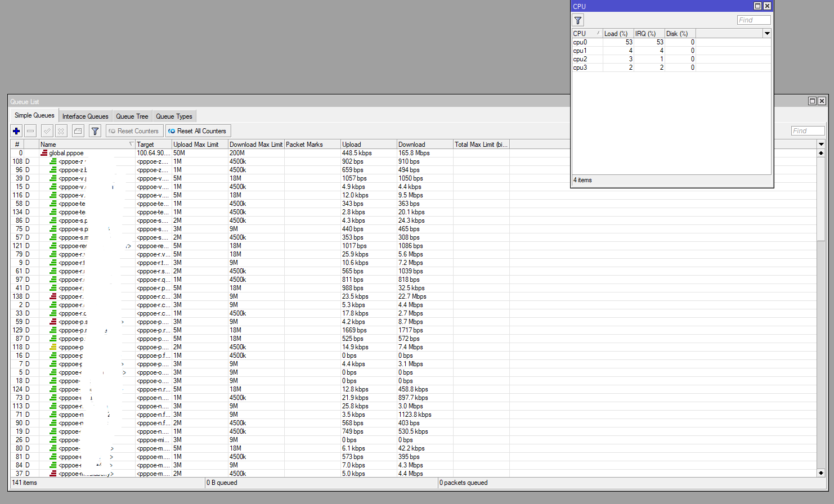834x504 pixels.
Task: Click the Find field in Queue List
Action: 808,131
